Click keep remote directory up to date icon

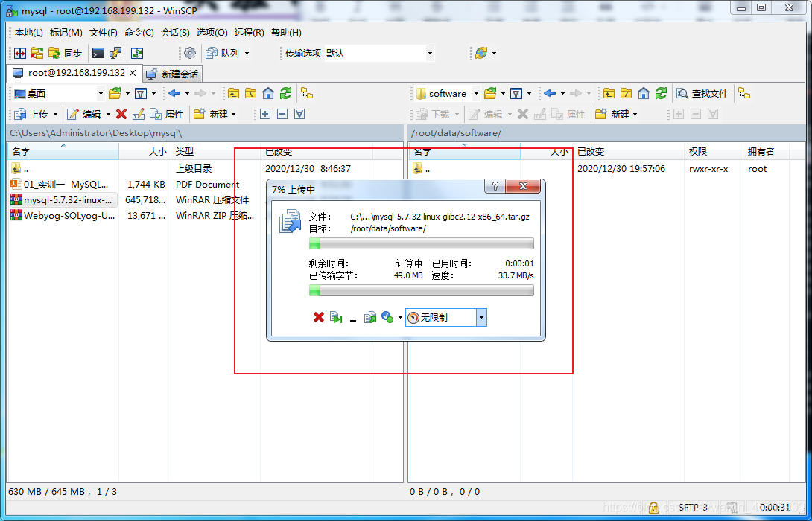click(137, 53)
